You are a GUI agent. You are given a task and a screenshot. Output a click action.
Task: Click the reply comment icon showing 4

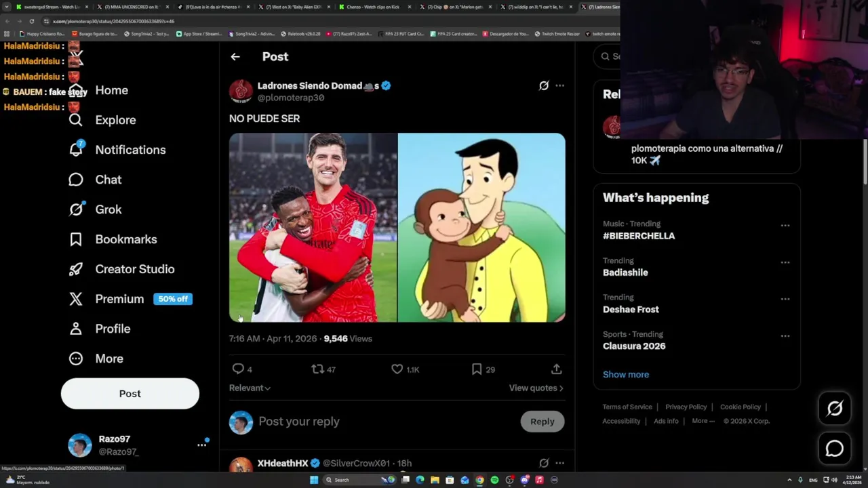click(238, 369)
